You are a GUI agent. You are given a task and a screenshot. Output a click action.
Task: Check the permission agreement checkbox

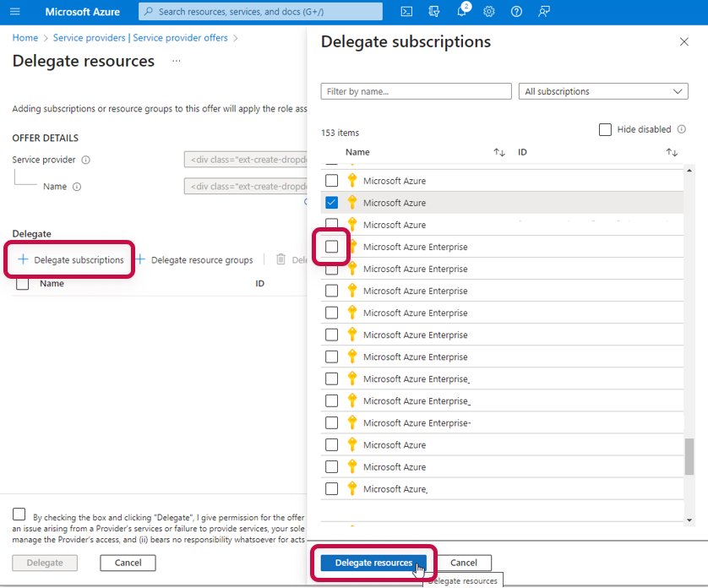(x=19, y=514)
